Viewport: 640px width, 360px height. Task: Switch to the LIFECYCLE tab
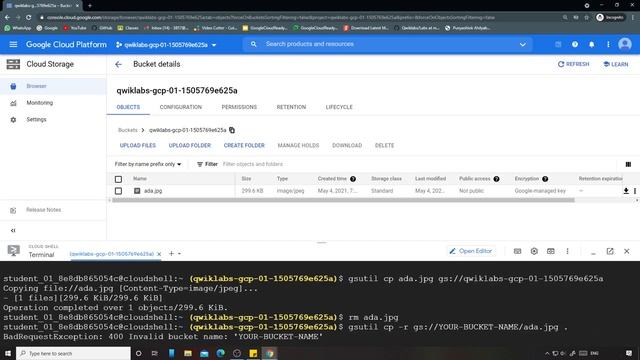click(339, 107)
